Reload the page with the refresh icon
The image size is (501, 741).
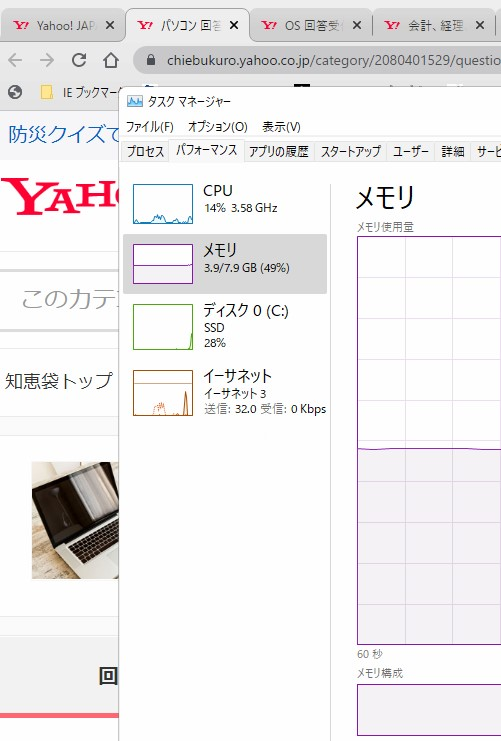79,60
